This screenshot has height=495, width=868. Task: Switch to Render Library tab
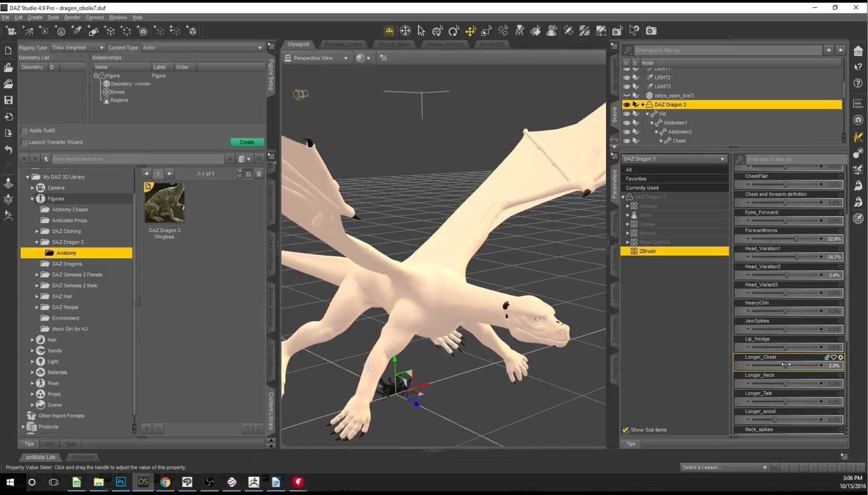[x=343, y=44]
